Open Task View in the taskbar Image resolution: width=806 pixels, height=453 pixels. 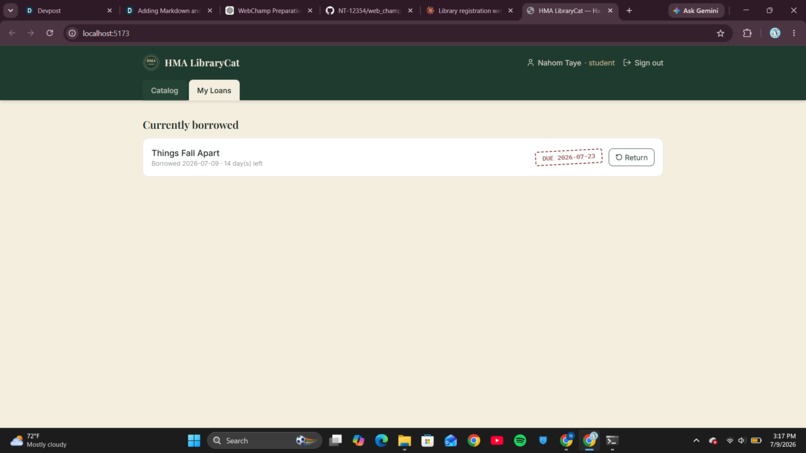pyautogui.click(x=336, y=441)
